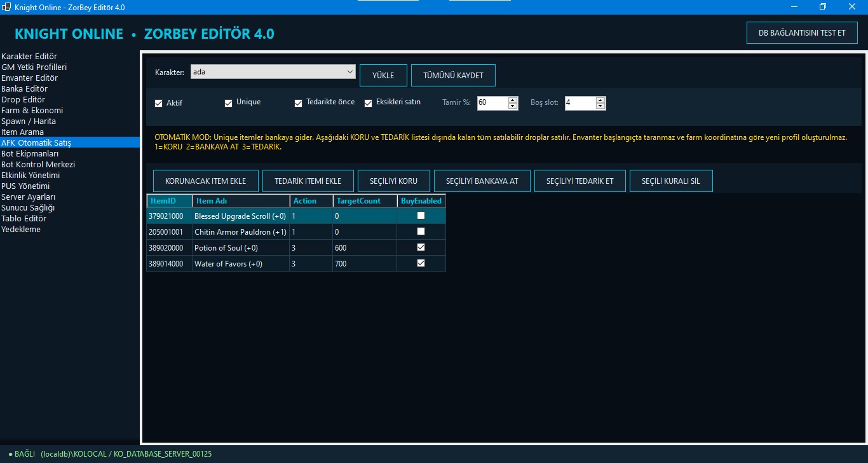868x463 pixels.
Task: Click KORUNACAK ITEM EKLE button
Action: tap(205, 181)
